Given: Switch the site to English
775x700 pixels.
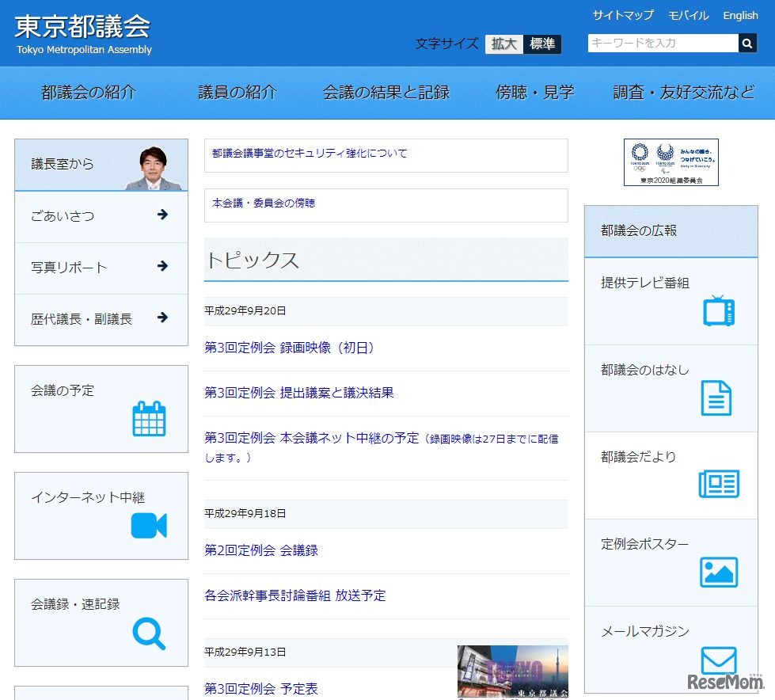Looking at the screenshot, I should click(x=739, y=15).
